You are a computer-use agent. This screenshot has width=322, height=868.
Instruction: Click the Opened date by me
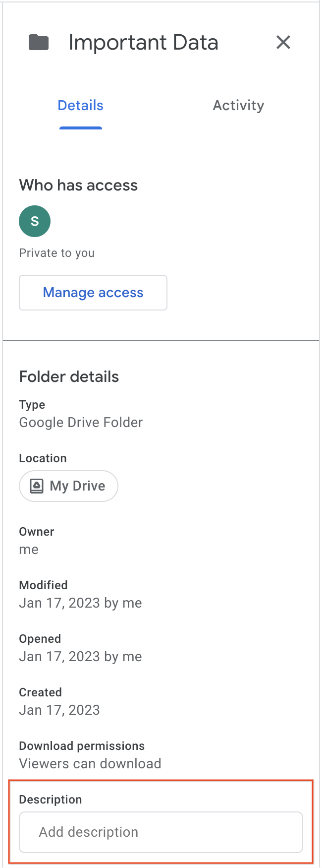pos(80,656)
